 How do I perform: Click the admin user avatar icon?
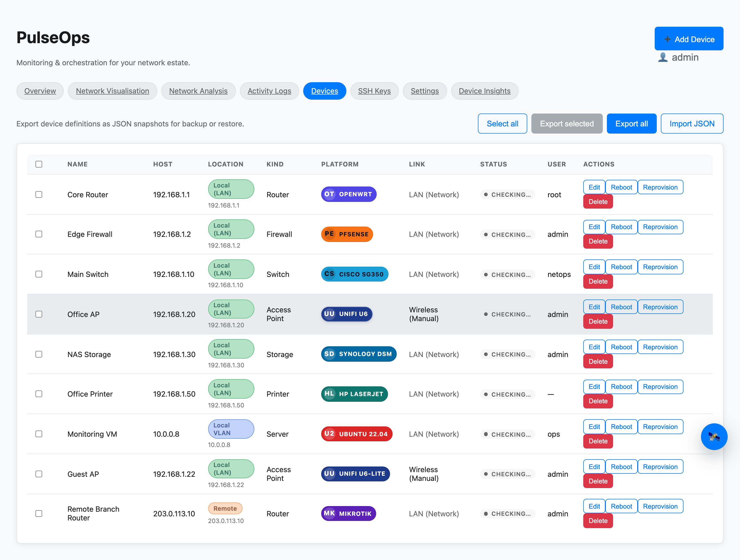(663, 57)
